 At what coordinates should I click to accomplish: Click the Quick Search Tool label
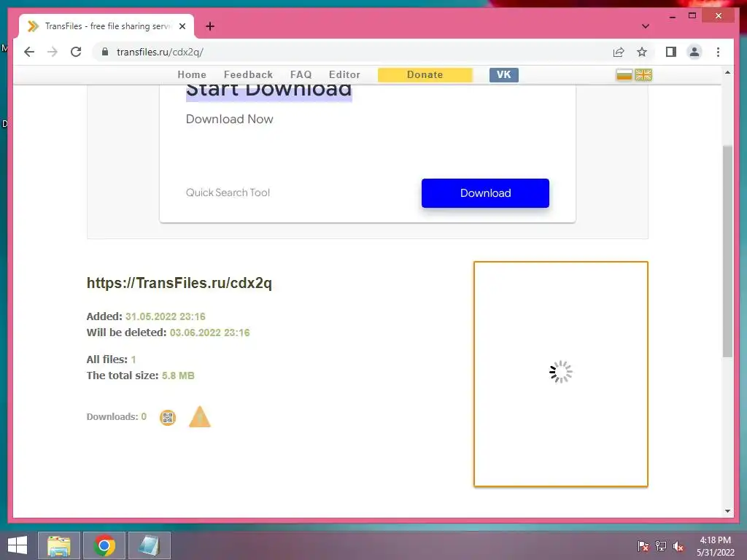coord(228,192)
